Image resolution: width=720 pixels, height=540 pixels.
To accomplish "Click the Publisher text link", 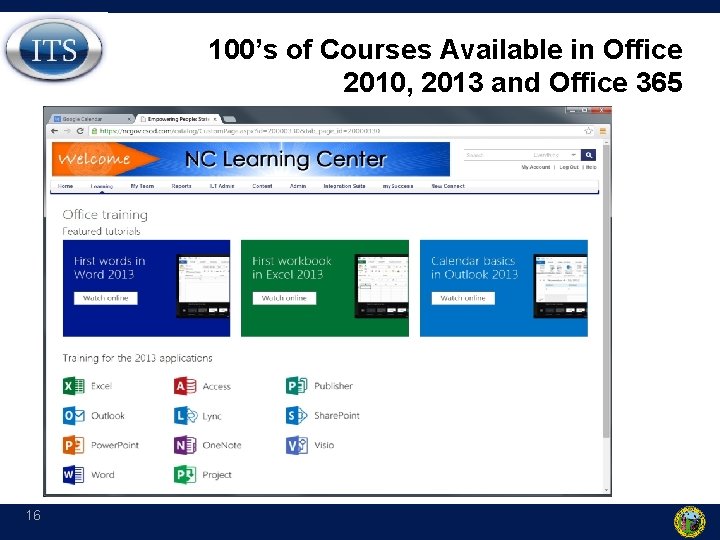I will pyautogui.click(x=333, y=386).
